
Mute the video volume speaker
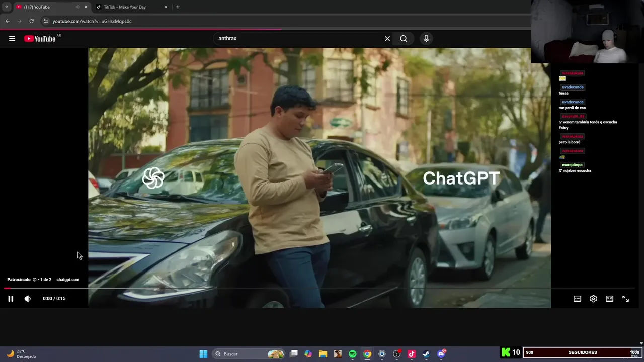coord(28,299)
